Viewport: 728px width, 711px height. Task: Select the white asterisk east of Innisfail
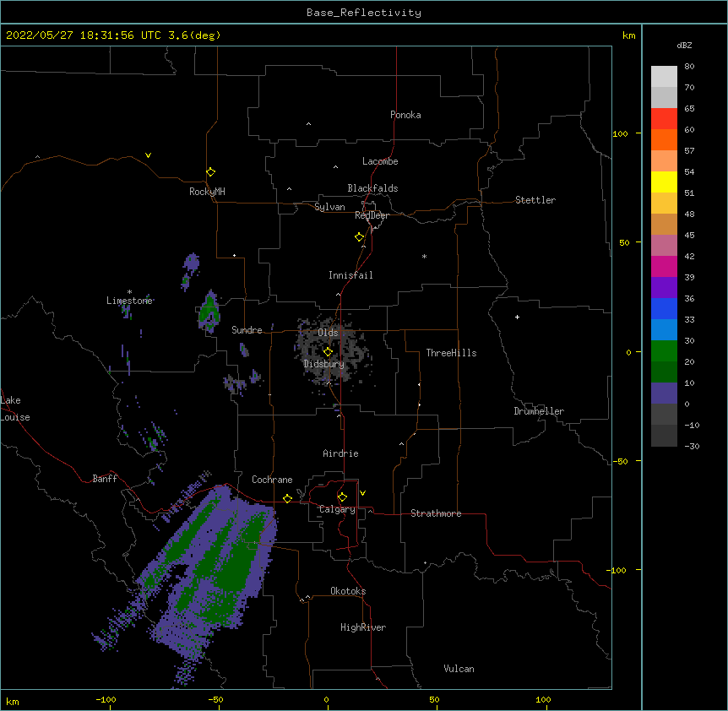pos(424,256)
